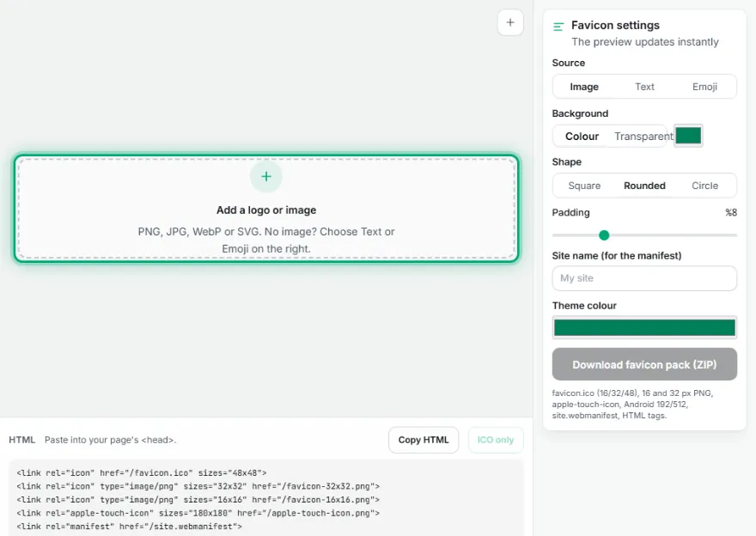
Task: Click the favicon-32x32.png code line
Action: [x=198, y=486]
